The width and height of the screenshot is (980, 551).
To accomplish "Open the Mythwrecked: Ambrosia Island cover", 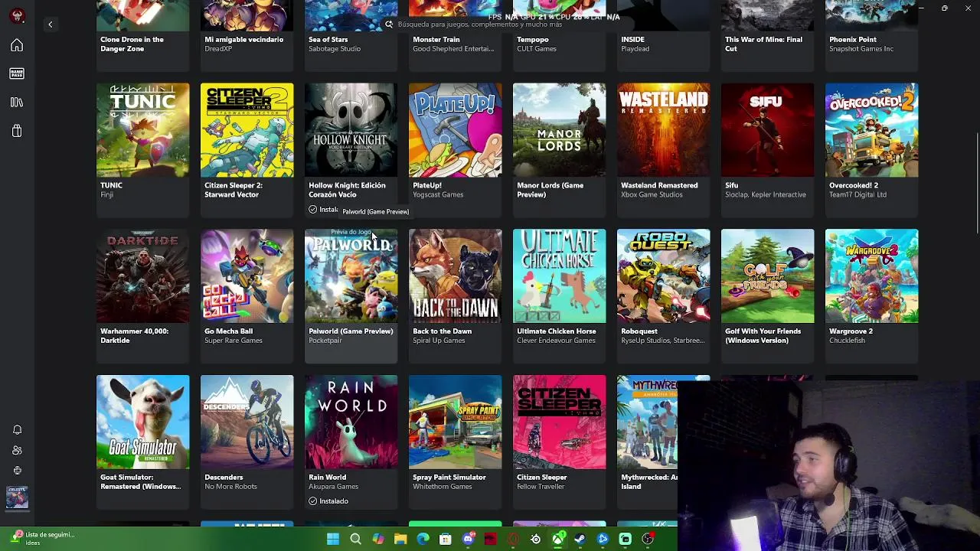I will tap(648, 422).
